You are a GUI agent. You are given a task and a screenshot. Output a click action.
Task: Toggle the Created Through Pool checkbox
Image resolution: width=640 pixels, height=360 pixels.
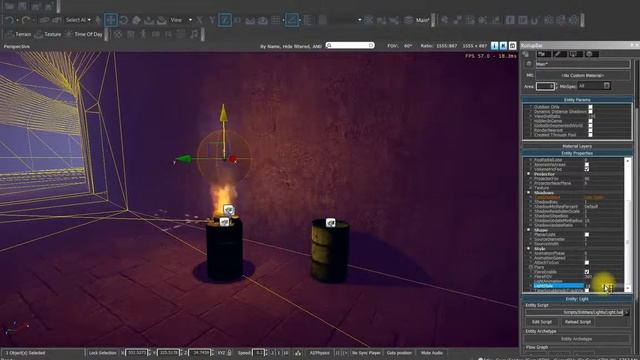click(x=590, y=135)
